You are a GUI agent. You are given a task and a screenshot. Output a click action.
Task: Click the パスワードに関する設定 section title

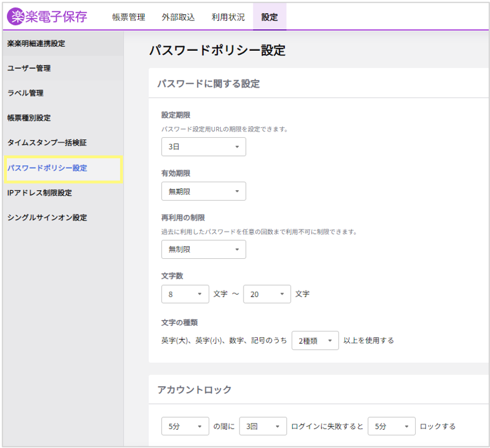pyautogui.click(x=209, y=84)
